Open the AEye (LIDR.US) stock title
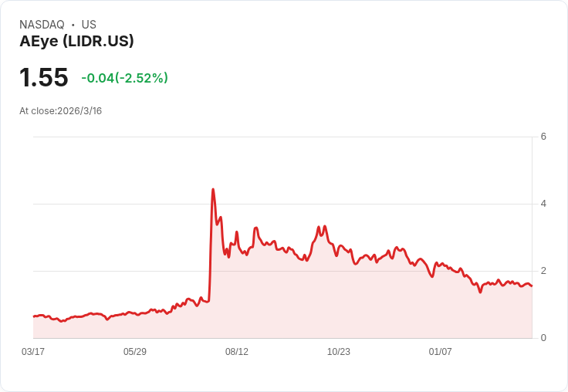Image resolution: width=568 pixels, height=392 pixels. (x=76, y=42)
